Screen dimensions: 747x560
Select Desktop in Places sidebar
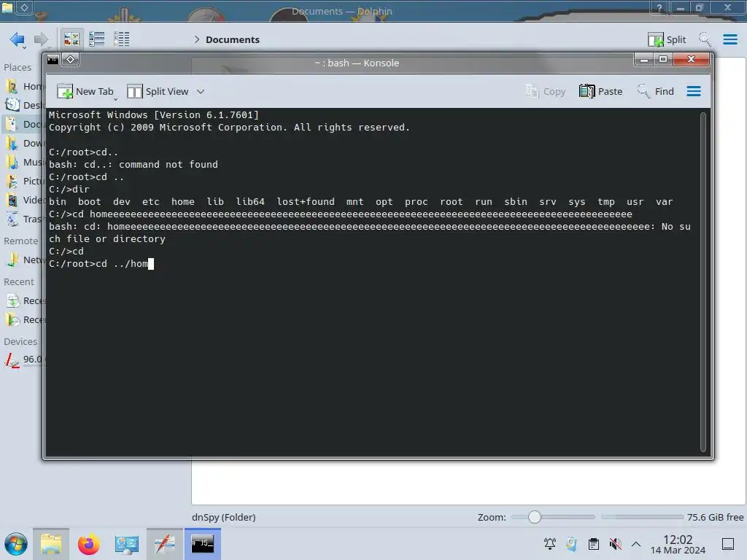24,105
